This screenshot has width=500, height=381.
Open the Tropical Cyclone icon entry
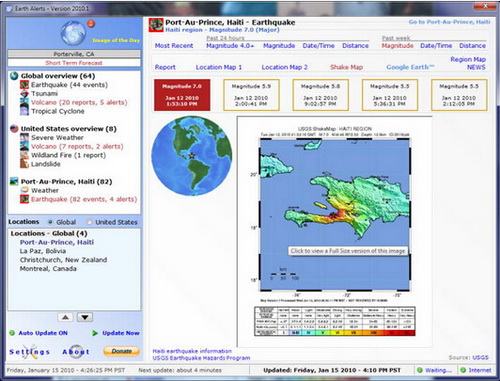24,111
